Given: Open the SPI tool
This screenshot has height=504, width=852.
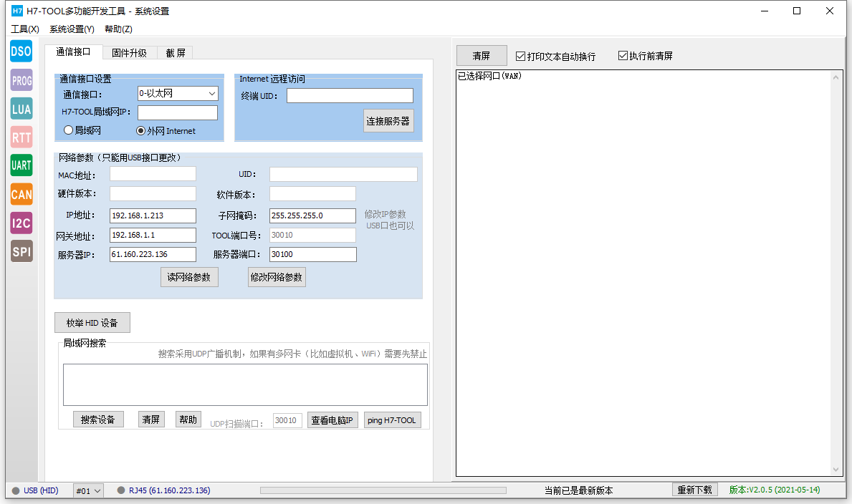Looking at the screenshot, I should click(x=21, y=251).
